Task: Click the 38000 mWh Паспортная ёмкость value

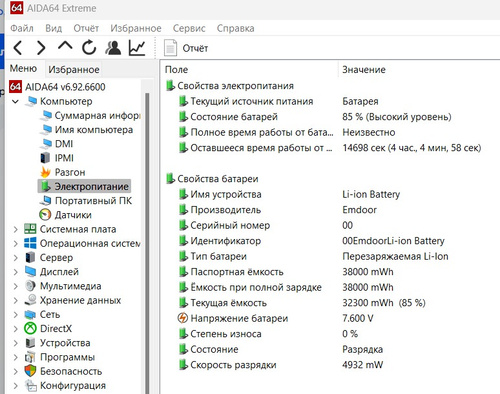Action: coord(368,272)
